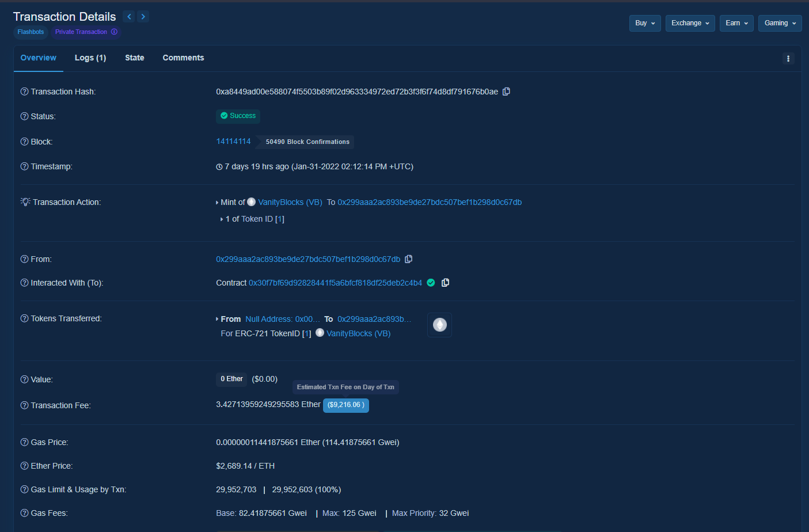Open the vertical three-dot options menu
Screen dimensions: 809x532
coord(788,58)
